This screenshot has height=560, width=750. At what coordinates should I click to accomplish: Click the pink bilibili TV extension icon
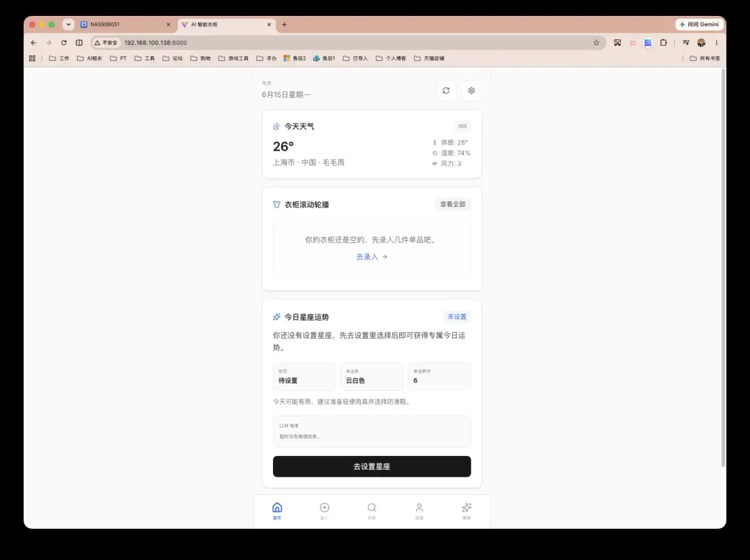[633, 42]
